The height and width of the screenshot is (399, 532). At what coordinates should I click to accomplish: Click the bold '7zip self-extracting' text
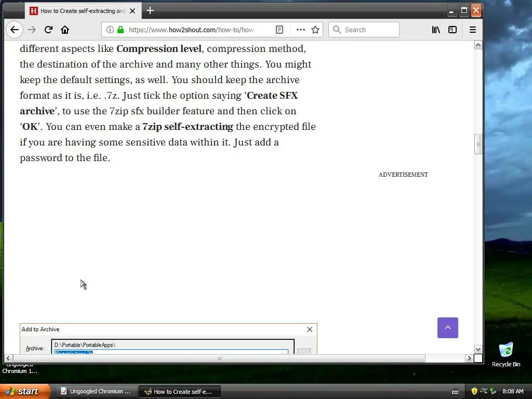pyautogui.click(x=188, y=127)
